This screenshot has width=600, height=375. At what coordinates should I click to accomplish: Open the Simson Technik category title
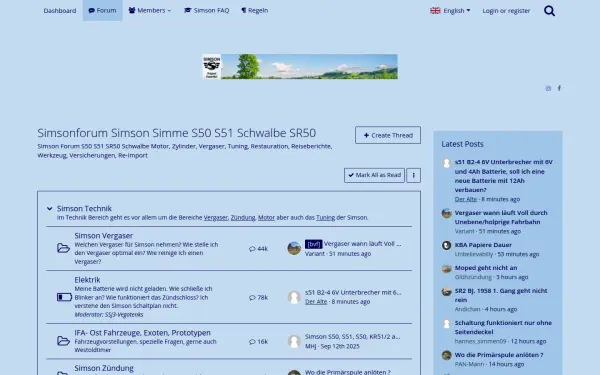click(x=84, y=209)
